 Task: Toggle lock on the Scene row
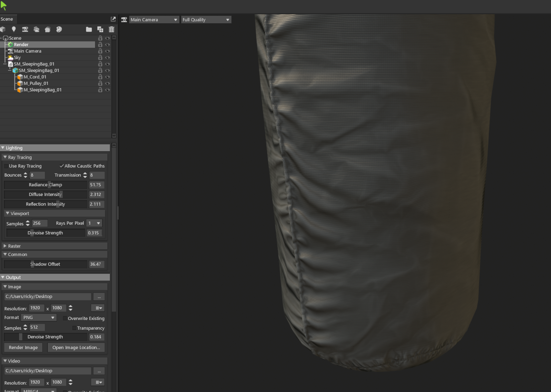click(x=100, y=38)
